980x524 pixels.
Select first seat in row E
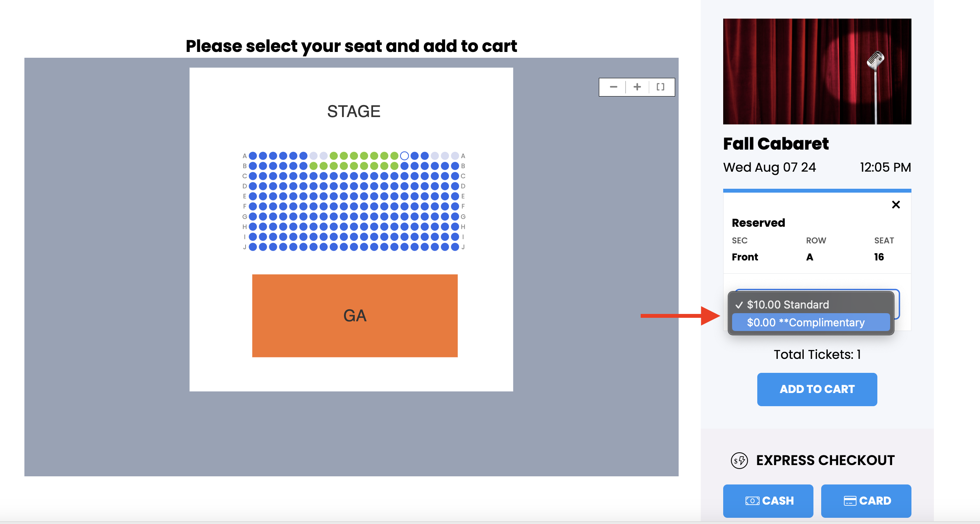pos(253,196)
